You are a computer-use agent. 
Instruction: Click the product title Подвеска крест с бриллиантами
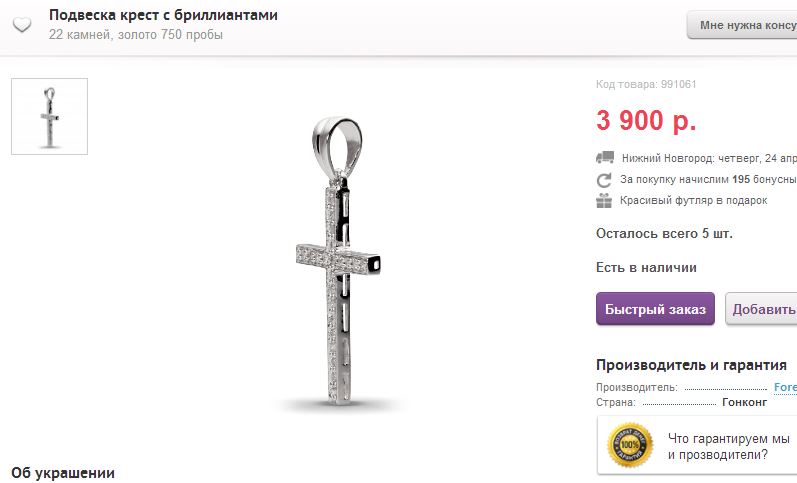(163, 15)
